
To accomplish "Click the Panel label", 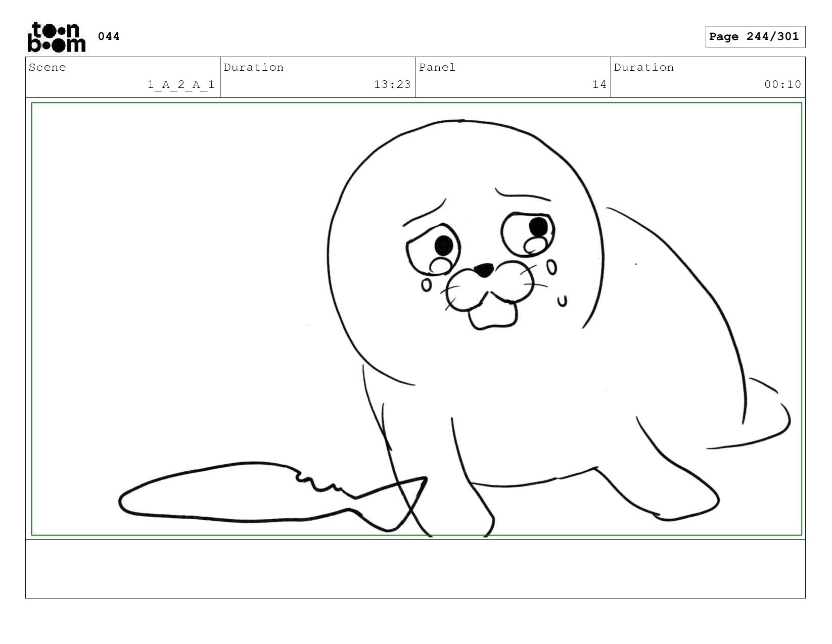I will click(x=437, y=67).
